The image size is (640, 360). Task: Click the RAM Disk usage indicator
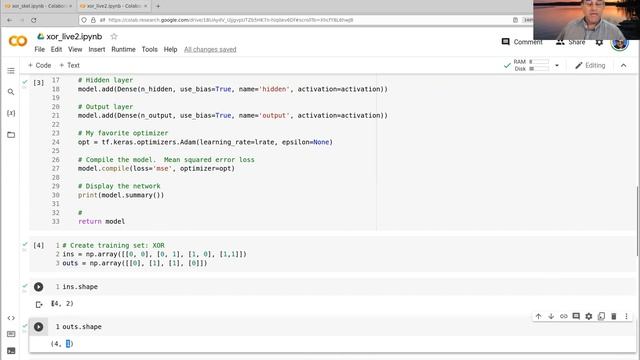click(x=531, y=65)
